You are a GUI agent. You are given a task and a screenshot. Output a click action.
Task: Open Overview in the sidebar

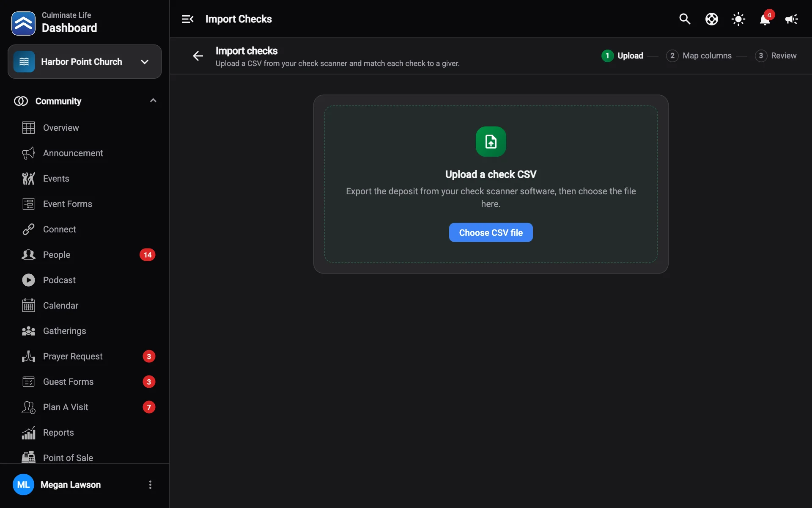(x=61, y=128)
